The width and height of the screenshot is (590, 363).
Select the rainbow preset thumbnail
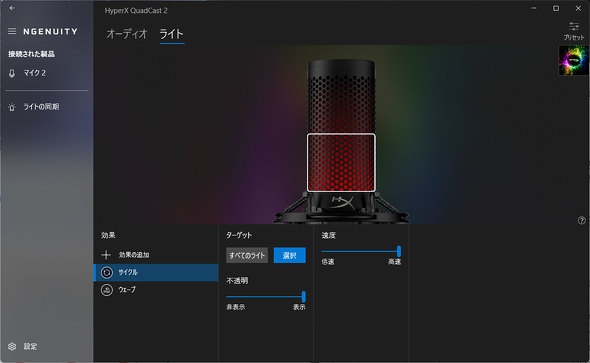(573, 60)
